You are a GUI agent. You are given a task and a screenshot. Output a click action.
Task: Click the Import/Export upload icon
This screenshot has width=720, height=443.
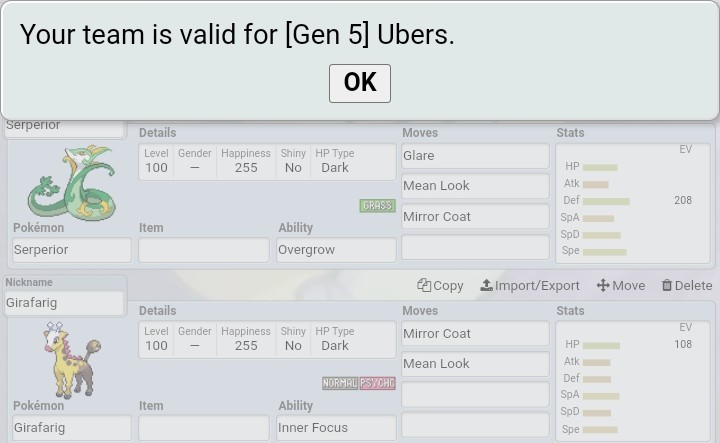(486, 285)
